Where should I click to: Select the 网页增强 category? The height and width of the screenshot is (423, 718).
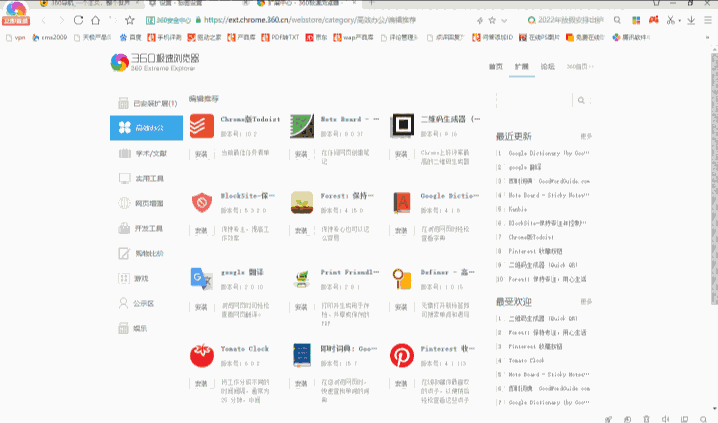click(x=147, y=203)
